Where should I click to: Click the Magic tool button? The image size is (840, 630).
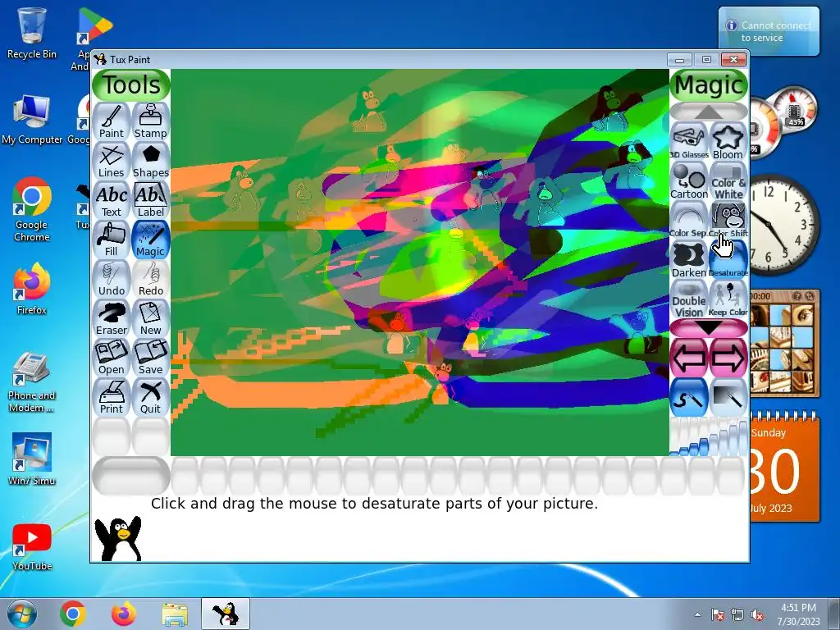click(x=151, y=240)
